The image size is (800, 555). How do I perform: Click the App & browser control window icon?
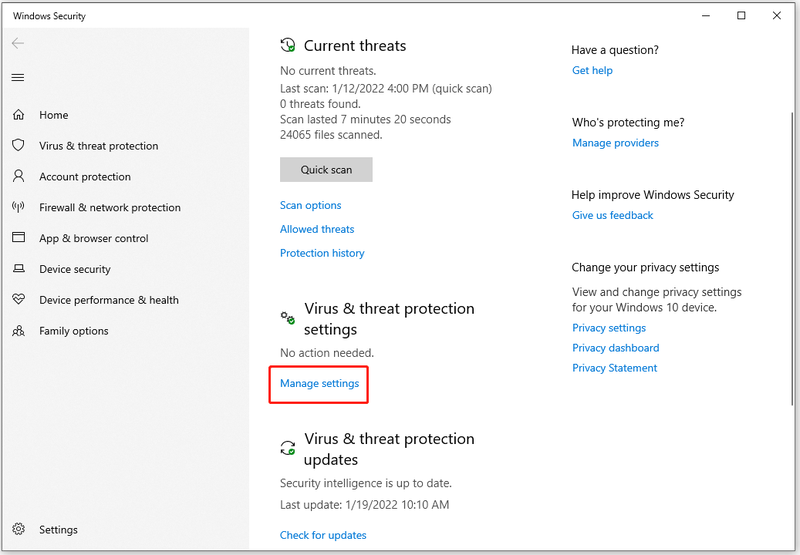tap(18, 238)
